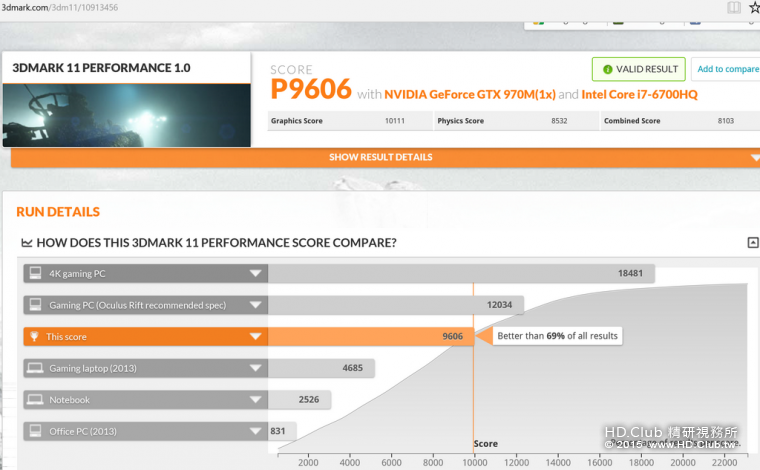This screenshot has width=760, height=470.
Task: Click the 4K gaming PC monitor icon
Action: point(35,273)
